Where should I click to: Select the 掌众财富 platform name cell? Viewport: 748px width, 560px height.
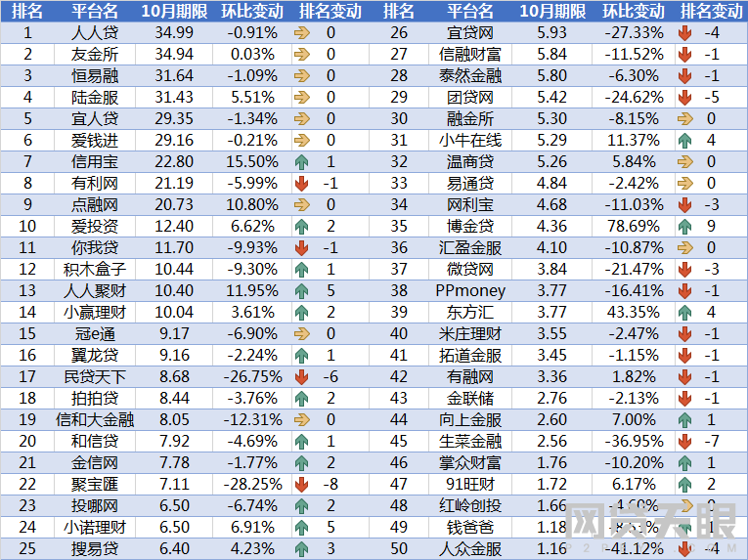click(470, 462)
